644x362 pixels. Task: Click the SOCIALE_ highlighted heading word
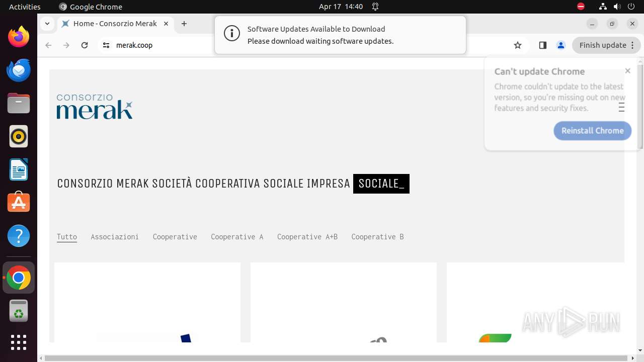(381, 184)
